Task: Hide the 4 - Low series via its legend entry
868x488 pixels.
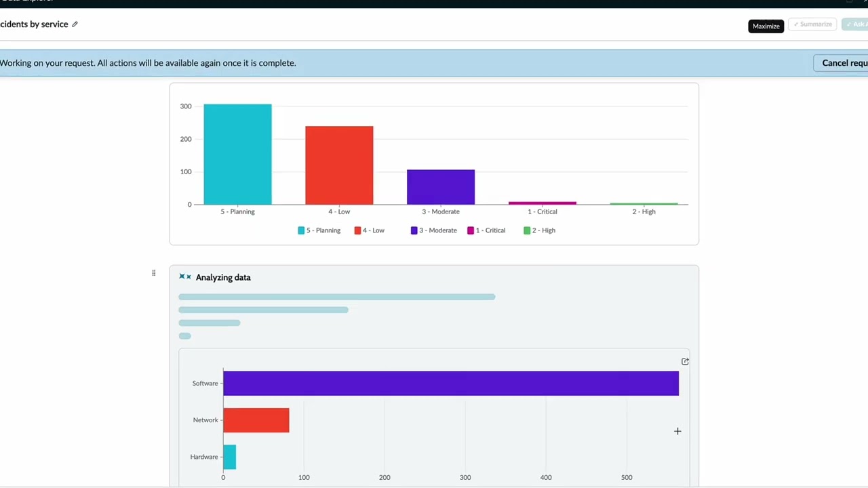Action: coord(370,230)
